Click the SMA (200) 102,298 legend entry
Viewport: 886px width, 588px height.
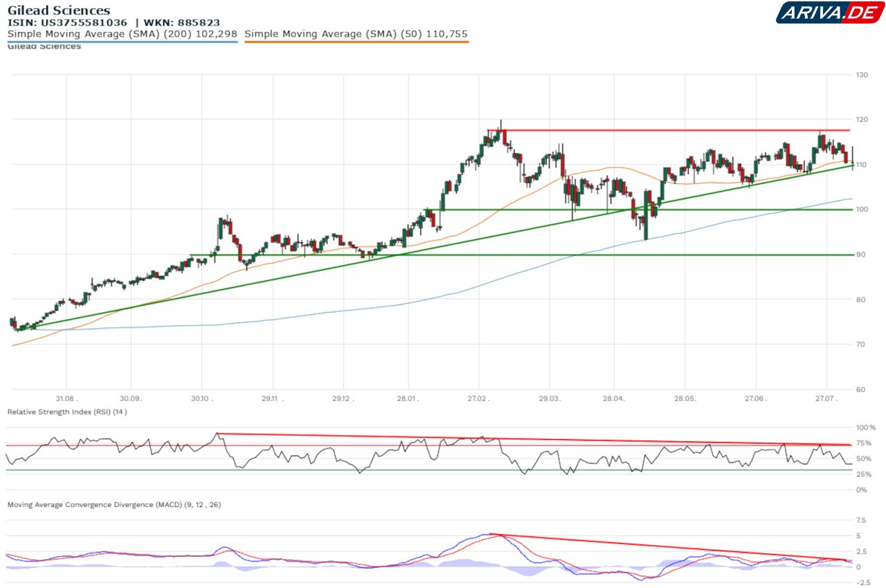[123, 33]
